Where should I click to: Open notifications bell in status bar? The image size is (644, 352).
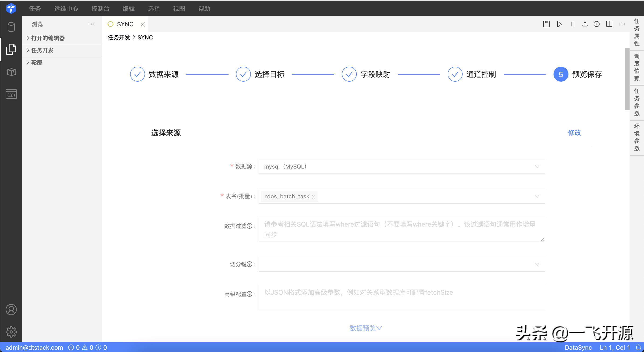(638, 348)
